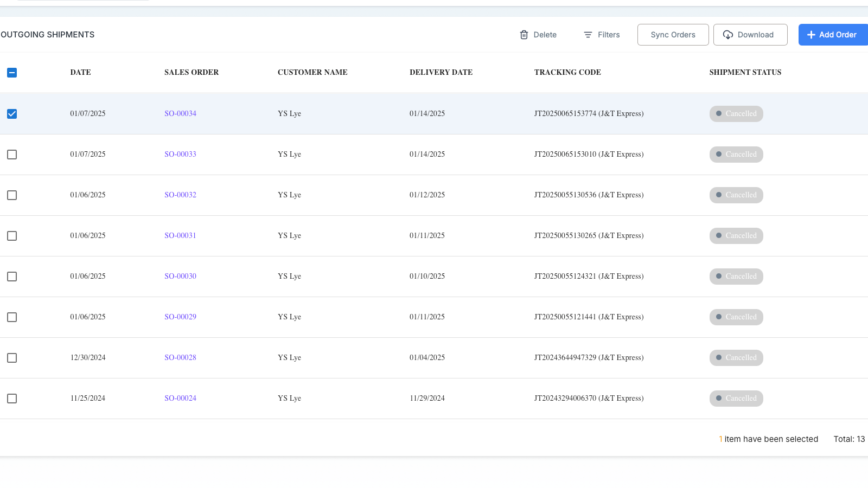Screen dimensions: 868x488
Task: Check the box for SO-00033 row
Action: click(12, 155)
